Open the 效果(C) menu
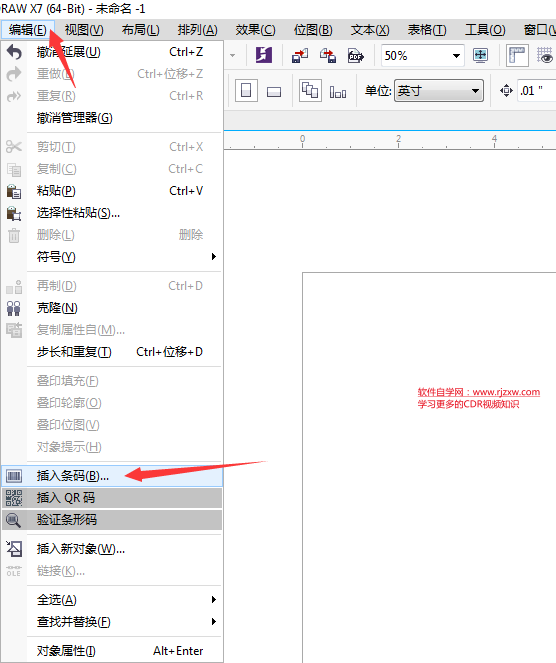Screen dimensions: 556x663 255,30
